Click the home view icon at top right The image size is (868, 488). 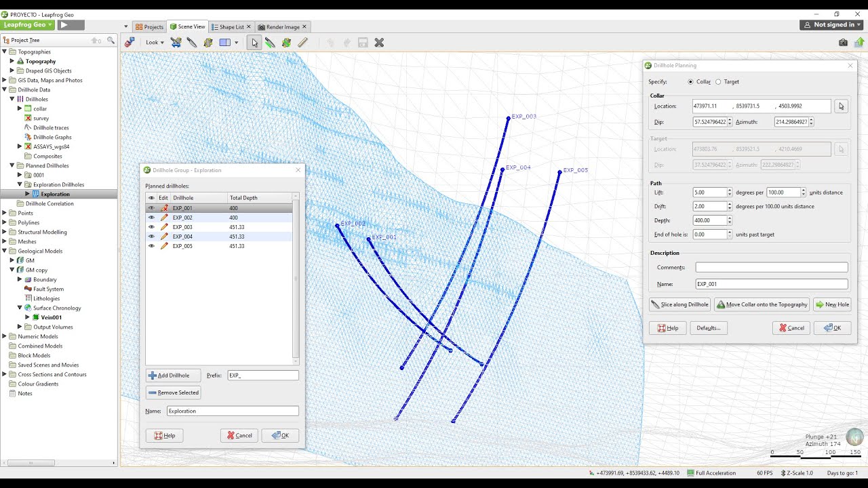click(860, 42)
